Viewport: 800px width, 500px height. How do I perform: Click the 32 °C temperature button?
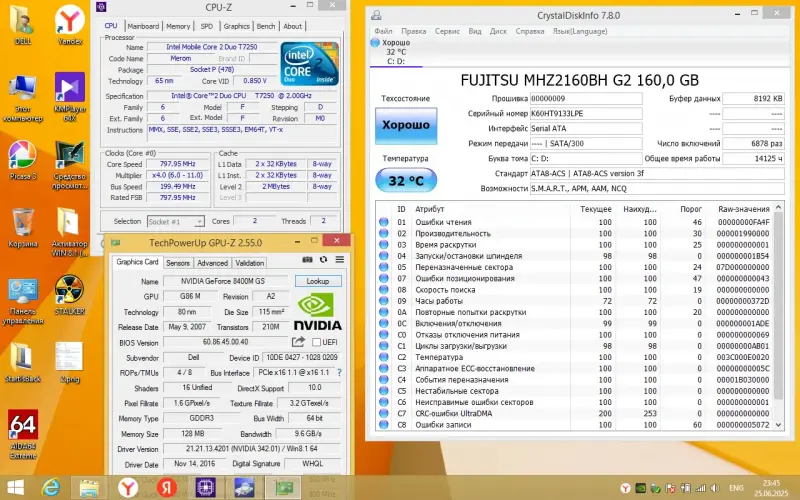pos(406,181)
